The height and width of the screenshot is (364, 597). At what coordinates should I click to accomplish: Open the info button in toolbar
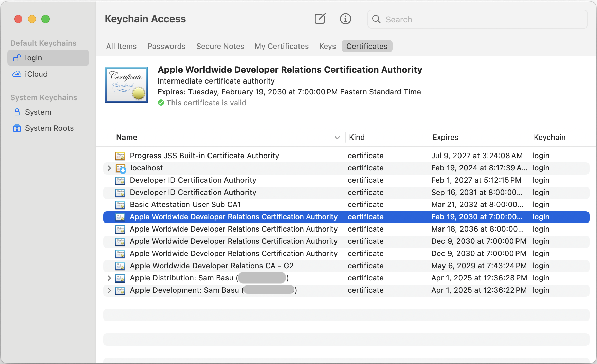(345, 19)
